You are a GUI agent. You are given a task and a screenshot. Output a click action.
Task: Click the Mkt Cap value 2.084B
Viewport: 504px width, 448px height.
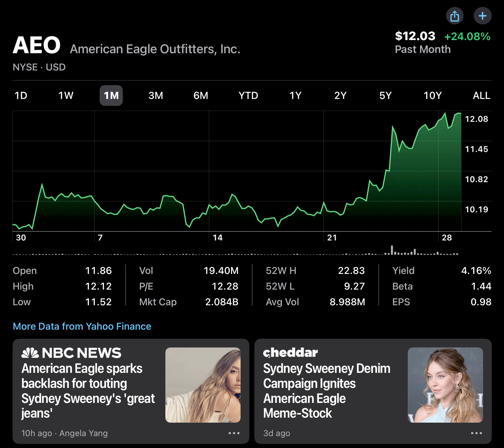[222, 302]
